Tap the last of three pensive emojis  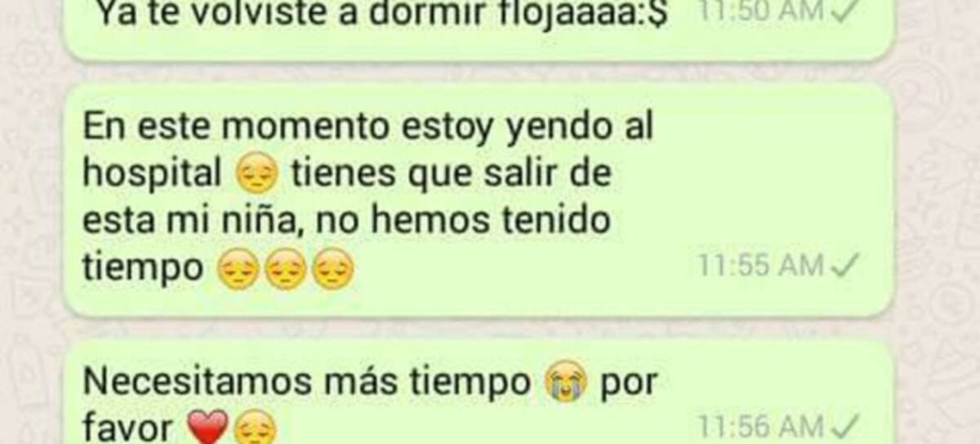[333, 269]
